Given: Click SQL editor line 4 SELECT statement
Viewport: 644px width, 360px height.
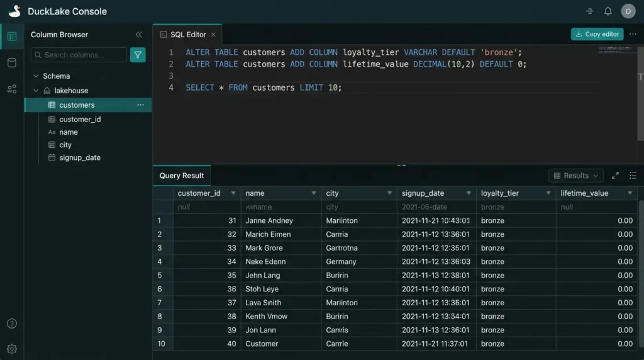Looking at the screenshot, I should coord(264,87).
